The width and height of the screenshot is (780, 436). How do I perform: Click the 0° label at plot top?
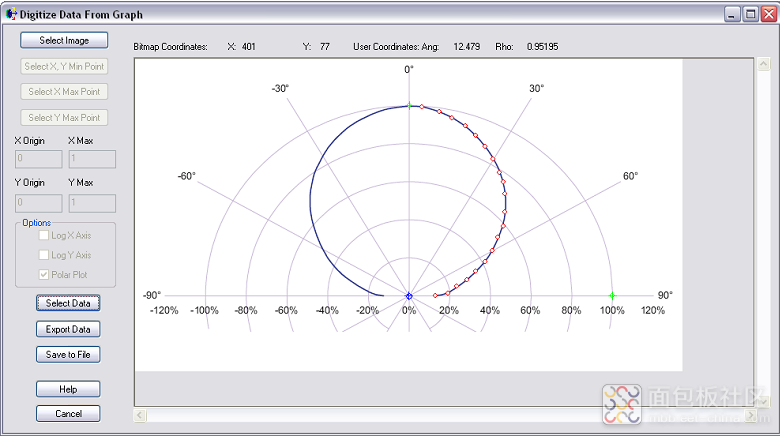pyautogui.click(x=409, y=70)
